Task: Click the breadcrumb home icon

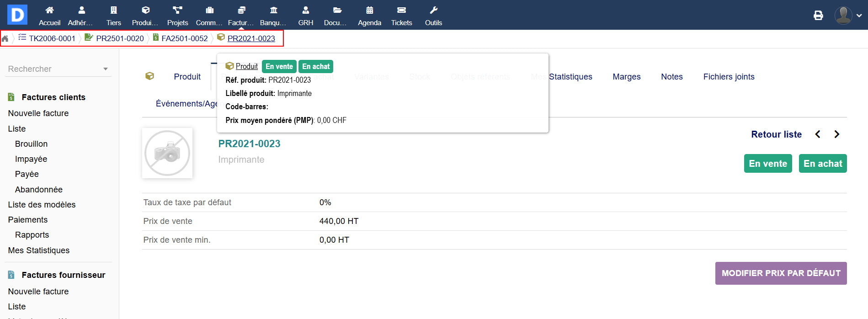Action: (5, 39)
